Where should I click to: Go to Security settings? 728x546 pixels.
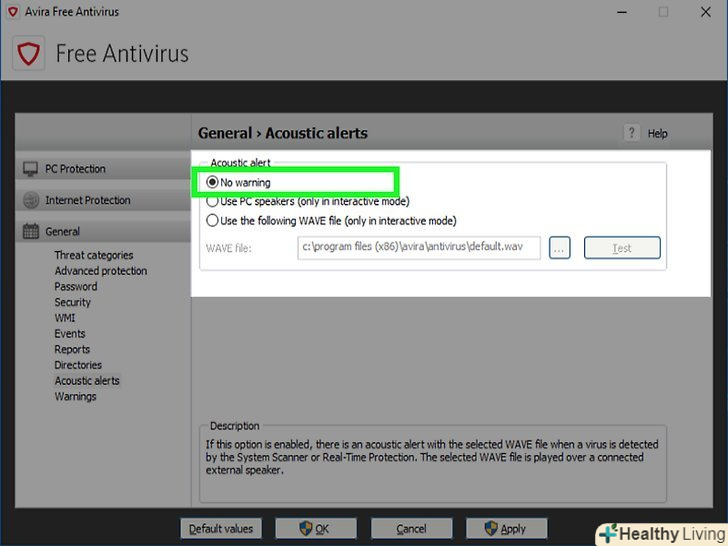pyautogui.click(x=72, y=302)
